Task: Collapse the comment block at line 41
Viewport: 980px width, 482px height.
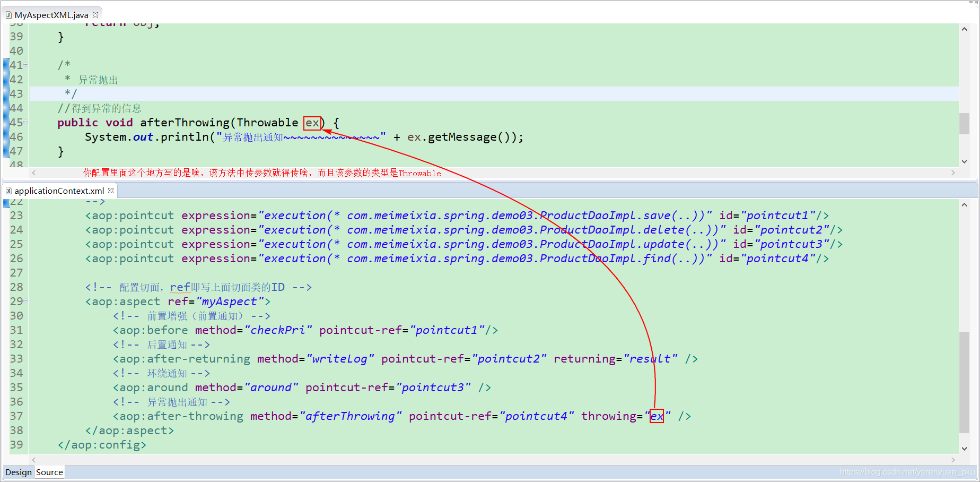Action: [x=25, y=65]
